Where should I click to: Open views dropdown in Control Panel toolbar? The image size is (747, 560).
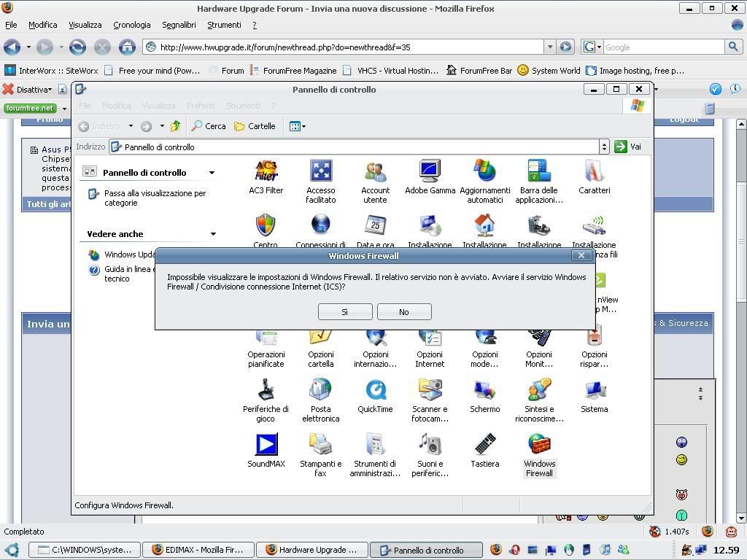click(298, 126)
